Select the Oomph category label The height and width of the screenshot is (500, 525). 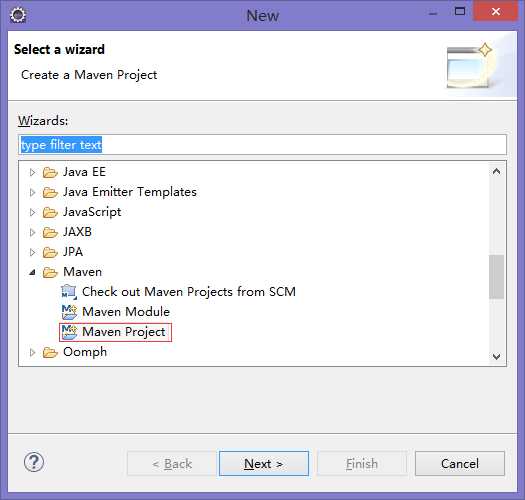(85, 352)
